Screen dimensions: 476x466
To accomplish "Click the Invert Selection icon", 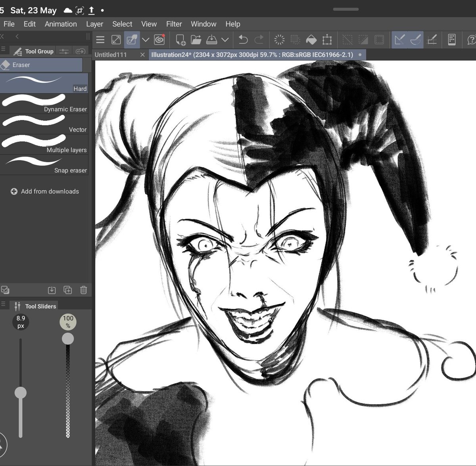I will click(x=363, y=40).
